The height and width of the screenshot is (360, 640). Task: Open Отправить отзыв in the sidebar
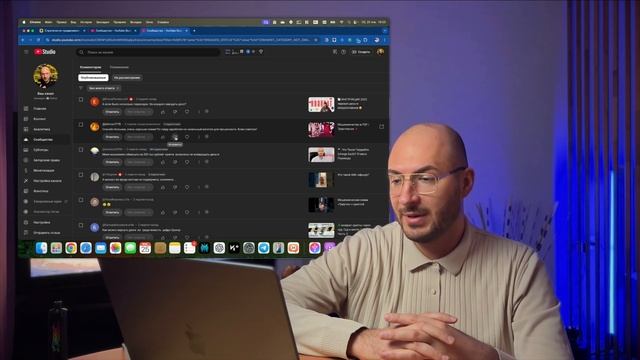click(47, 233)
